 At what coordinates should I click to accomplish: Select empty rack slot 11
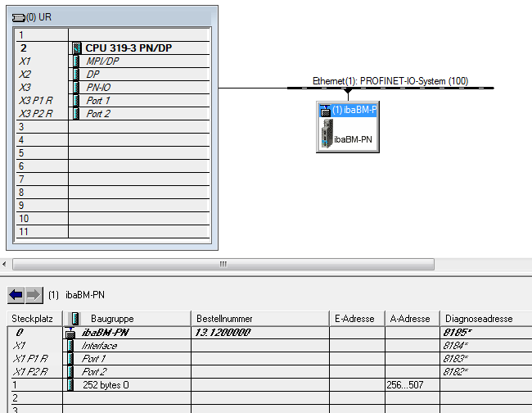coord(113,232)
